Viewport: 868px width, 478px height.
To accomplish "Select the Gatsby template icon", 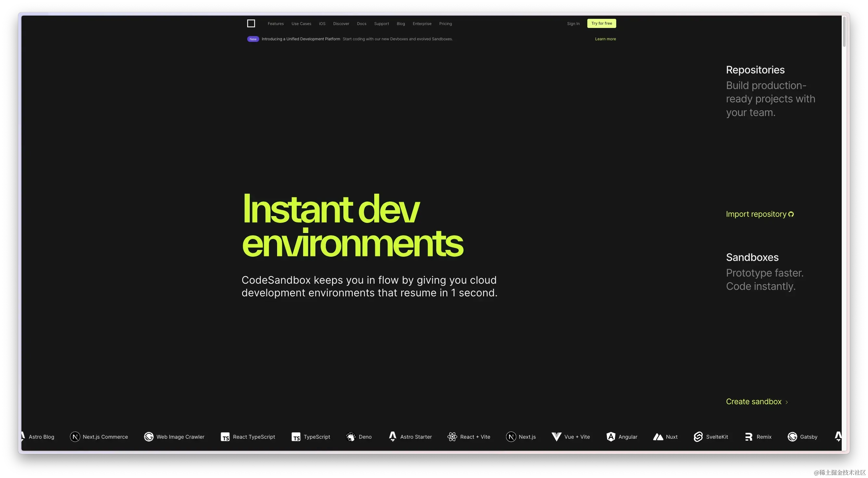I will coord(792,436).
